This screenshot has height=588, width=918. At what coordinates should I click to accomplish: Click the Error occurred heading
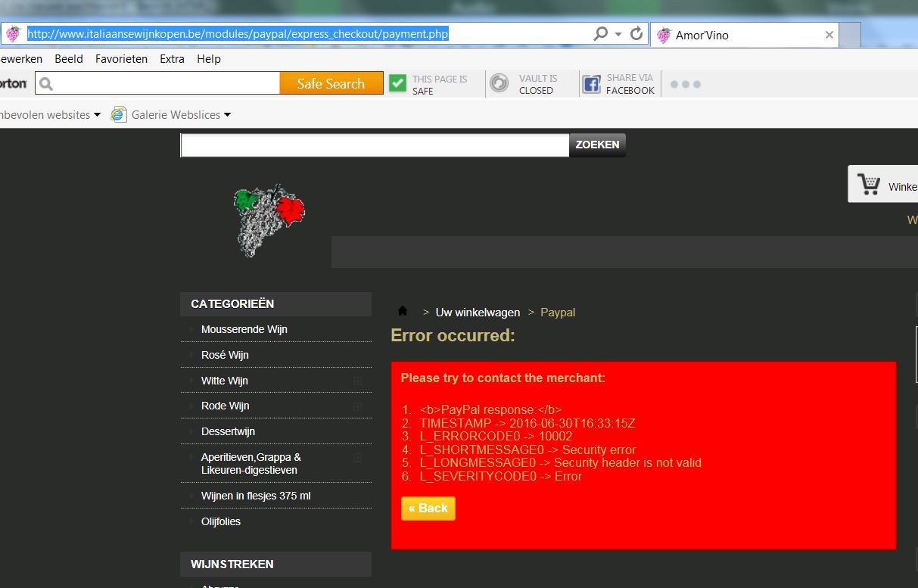click(453, 335)
